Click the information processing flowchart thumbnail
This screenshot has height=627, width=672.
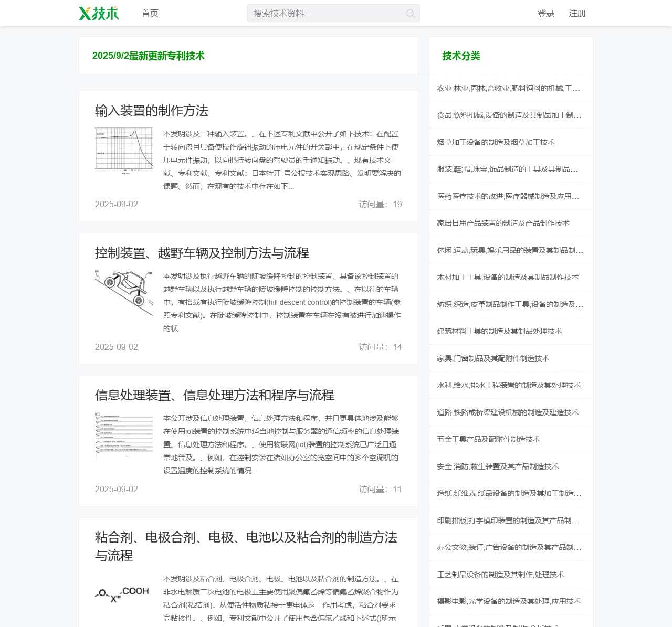click(x=124, y=435)
